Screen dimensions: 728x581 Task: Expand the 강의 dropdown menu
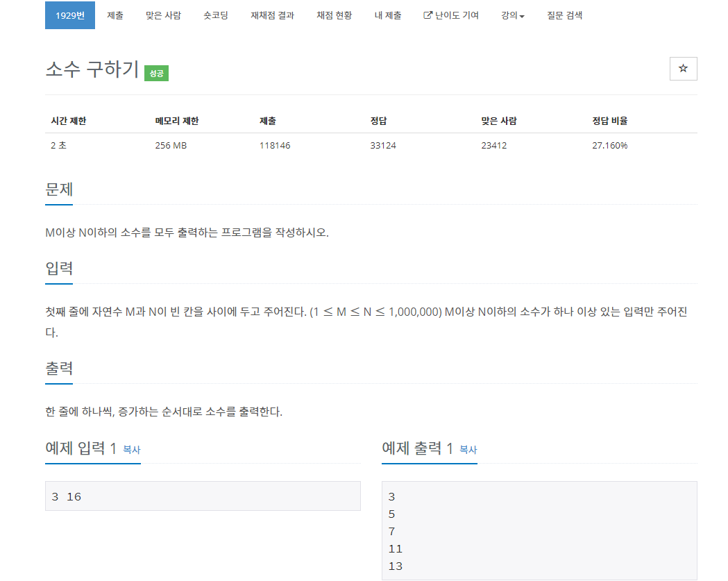[511, 14]
